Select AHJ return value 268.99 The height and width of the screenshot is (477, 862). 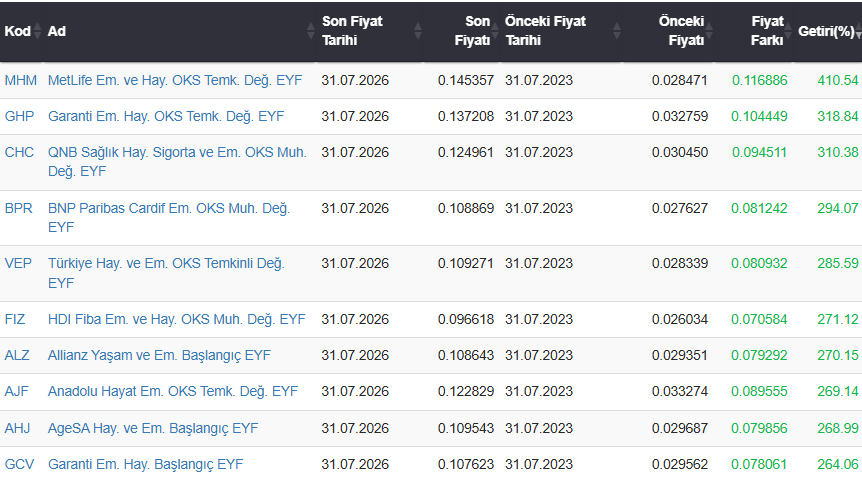pyautogui.click(x=838, y=428)
